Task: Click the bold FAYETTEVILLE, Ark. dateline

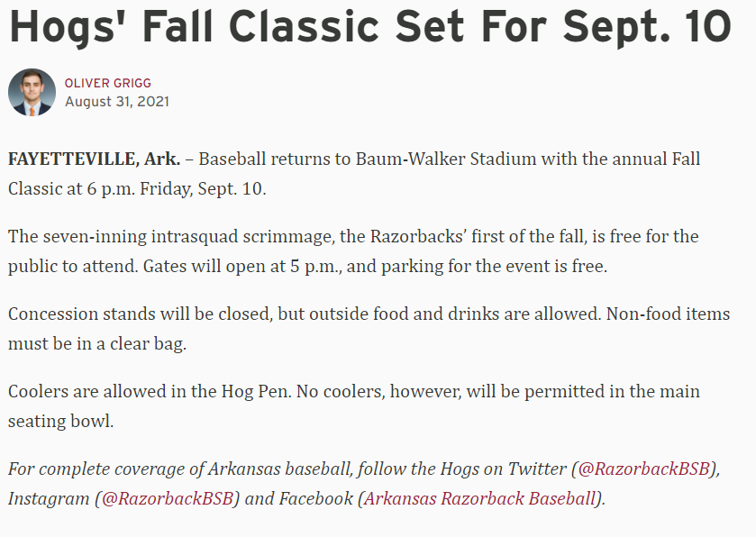Action: pyautogui.click(x=93, y=159)
